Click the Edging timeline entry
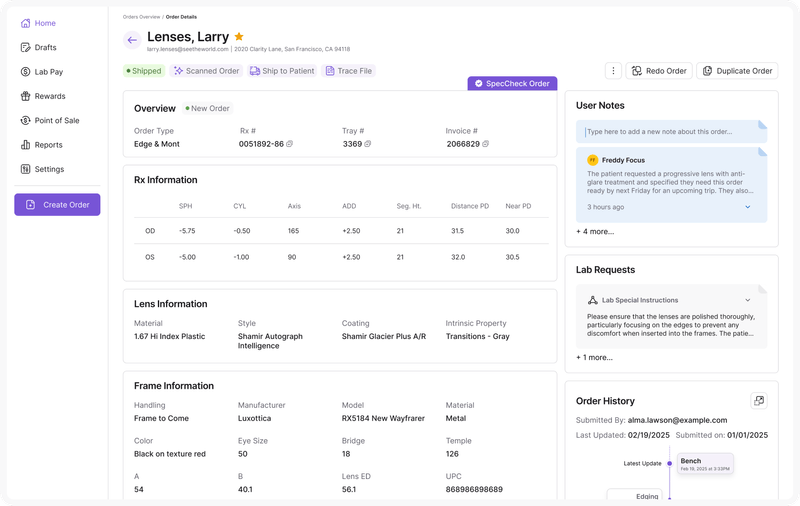 pos(635,495)
